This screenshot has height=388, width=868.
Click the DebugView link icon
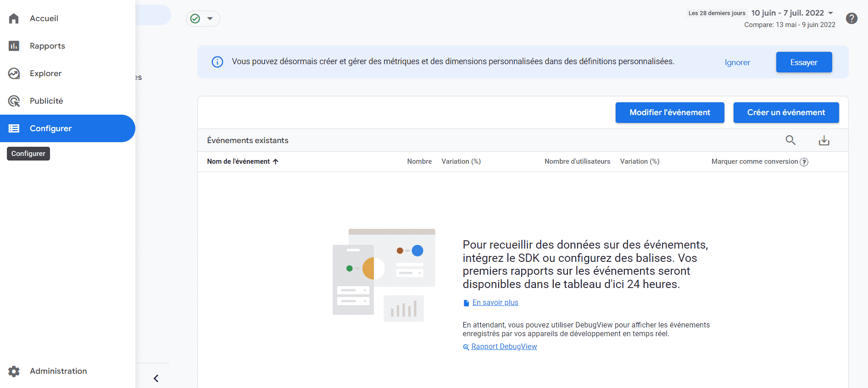[466, 347]
